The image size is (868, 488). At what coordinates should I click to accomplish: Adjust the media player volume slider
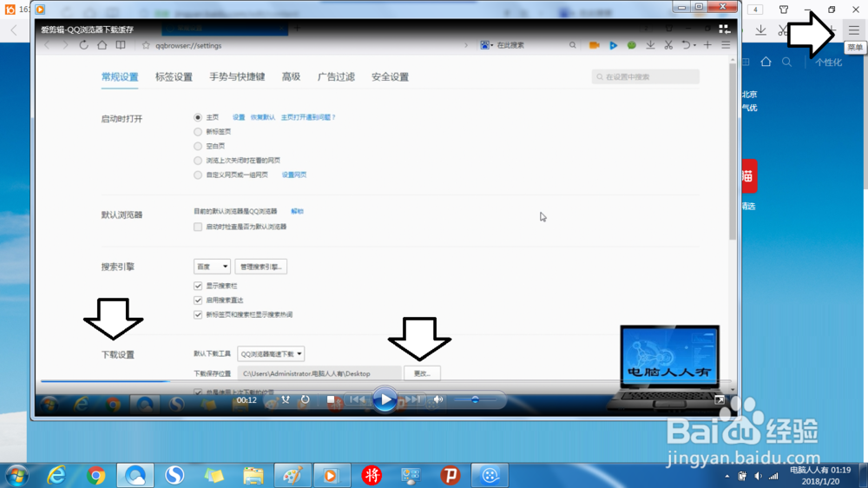475,399
